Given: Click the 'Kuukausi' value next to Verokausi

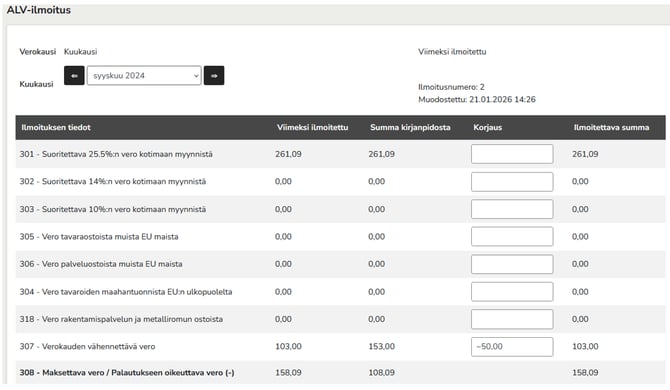Looking at the screenshot, I should (80, 52).
